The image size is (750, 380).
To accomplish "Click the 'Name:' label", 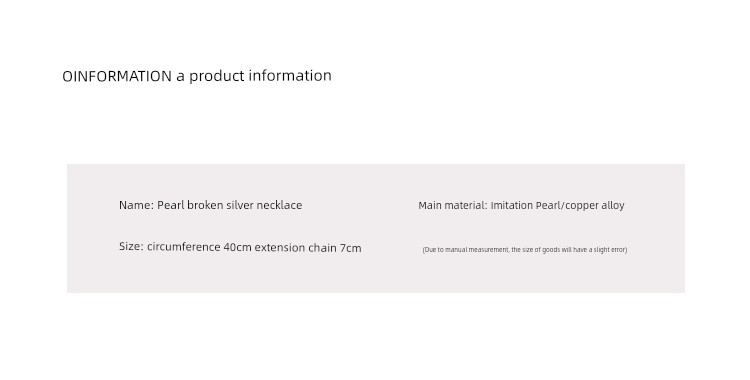I will click(x=136, y=205).
